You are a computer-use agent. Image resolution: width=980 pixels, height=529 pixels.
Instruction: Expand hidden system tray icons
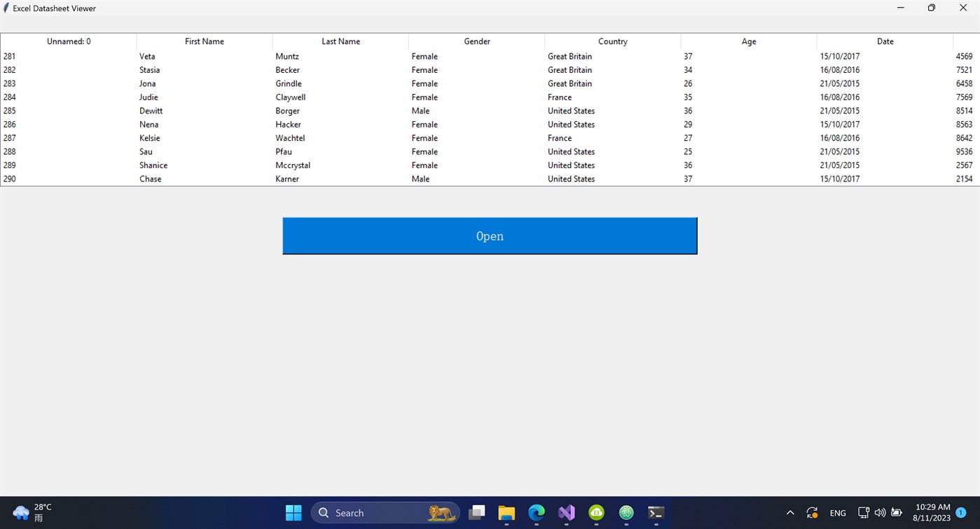click(x=790, y=512)
